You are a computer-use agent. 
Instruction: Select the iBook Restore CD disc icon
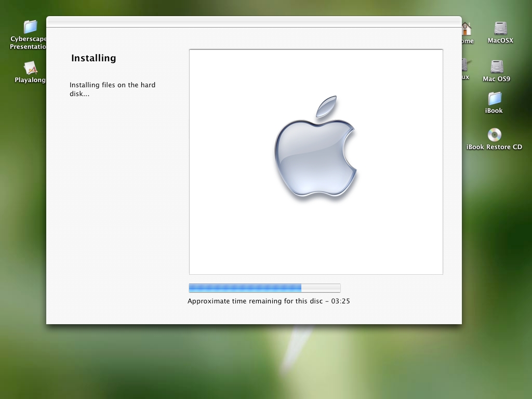click(494, 135)
